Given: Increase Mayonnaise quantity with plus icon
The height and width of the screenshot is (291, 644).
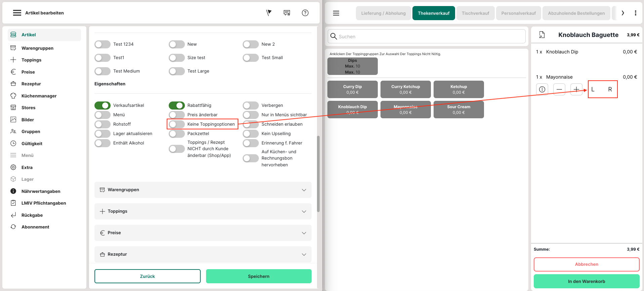Looking at the screenshot, I should point(576,89).
